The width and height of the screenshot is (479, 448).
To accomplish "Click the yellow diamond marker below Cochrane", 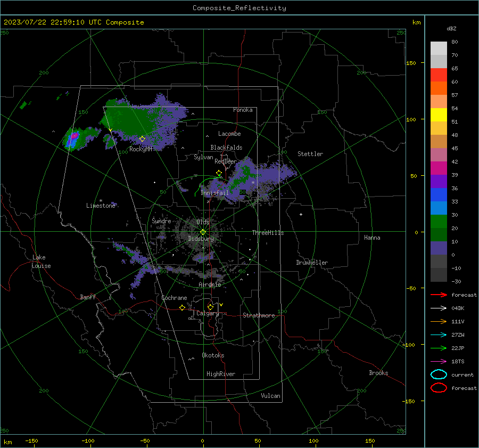I will click(x=182, y=307).
